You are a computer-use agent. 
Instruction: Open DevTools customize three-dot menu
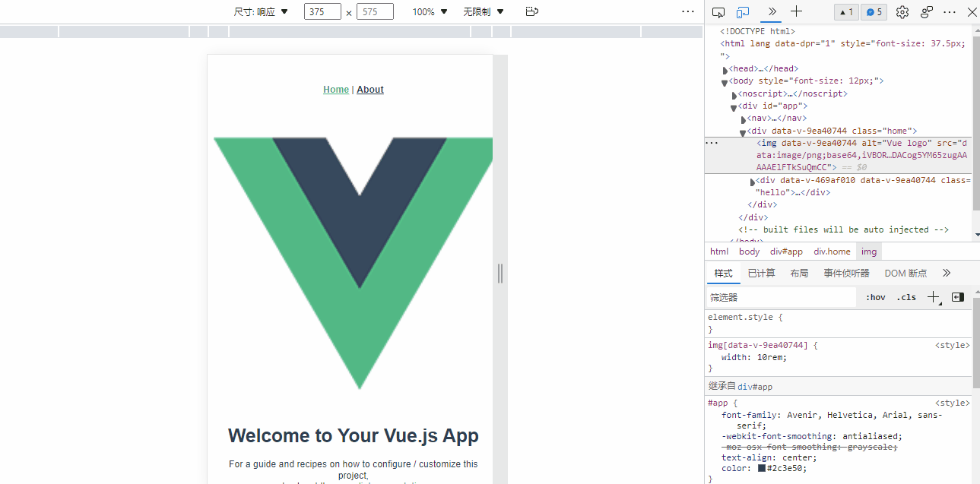[950, 12]
